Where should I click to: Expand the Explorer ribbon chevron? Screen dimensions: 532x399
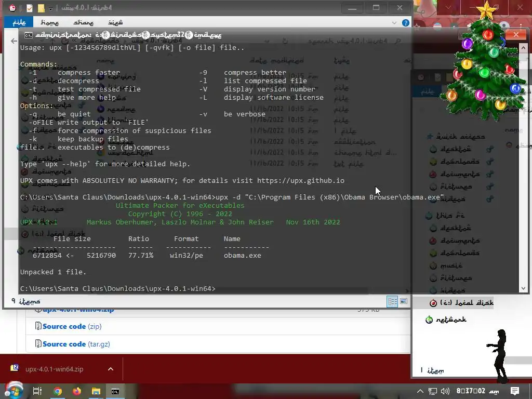coord(394,23)
